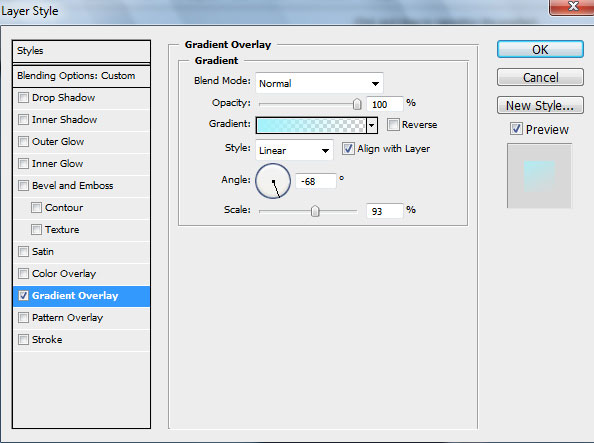Select the Bevel and Emboss entry
594x443 pixels.
[x=81, y=186]
